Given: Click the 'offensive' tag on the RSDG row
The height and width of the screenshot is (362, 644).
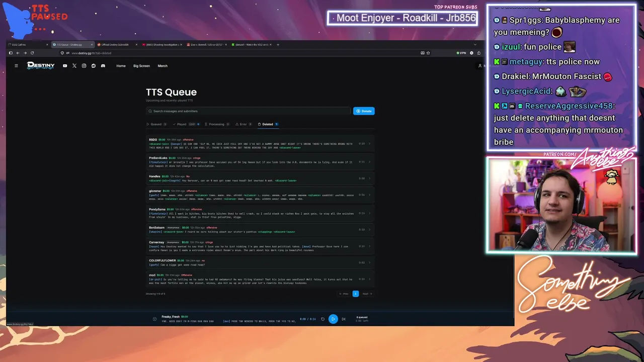Looking at the screenshot, I should [188, 139].
